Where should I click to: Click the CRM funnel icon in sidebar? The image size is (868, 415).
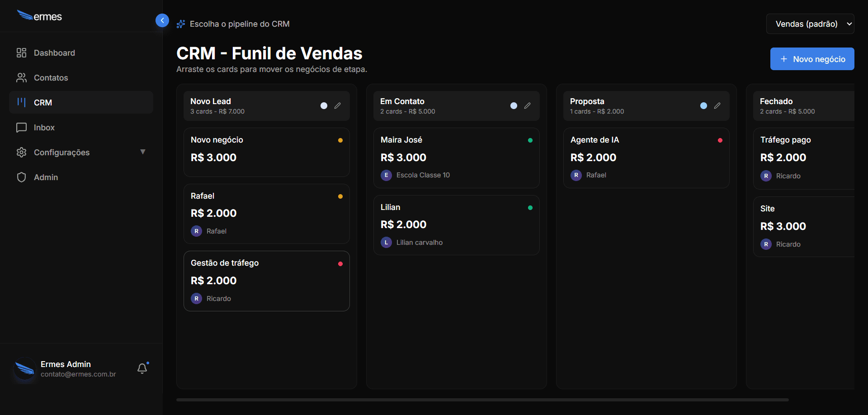pos(21,102)
